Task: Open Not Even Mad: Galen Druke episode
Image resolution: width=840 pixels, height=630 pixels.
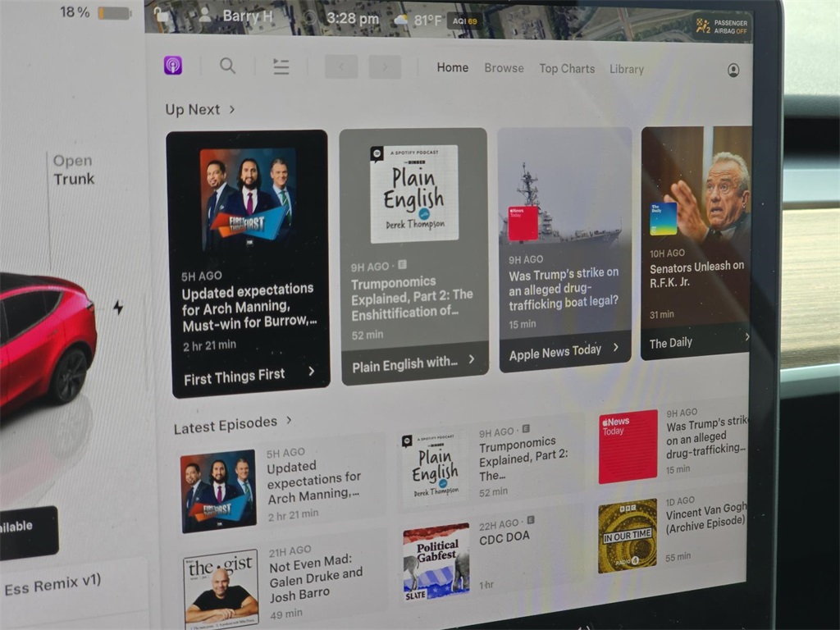Action: 316,578
